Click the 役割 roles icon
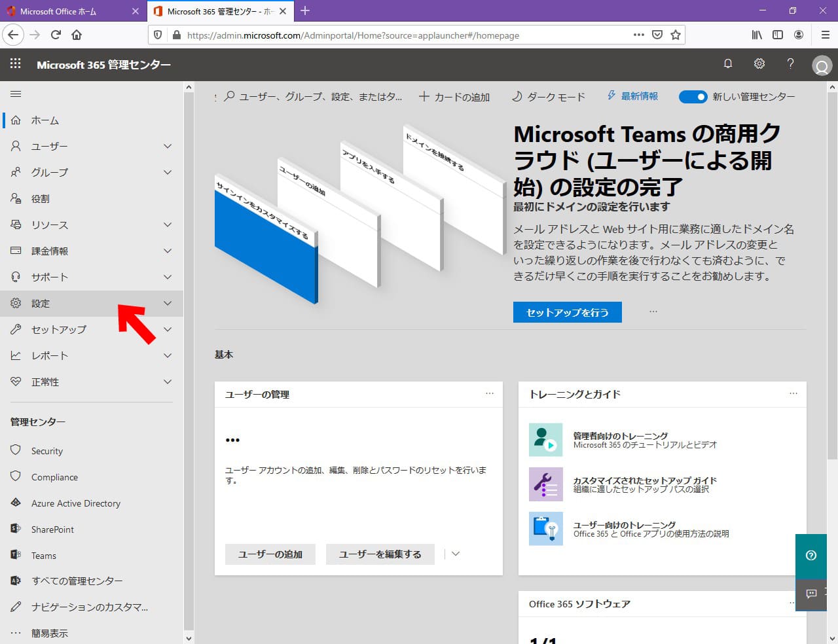 [16, 198]
